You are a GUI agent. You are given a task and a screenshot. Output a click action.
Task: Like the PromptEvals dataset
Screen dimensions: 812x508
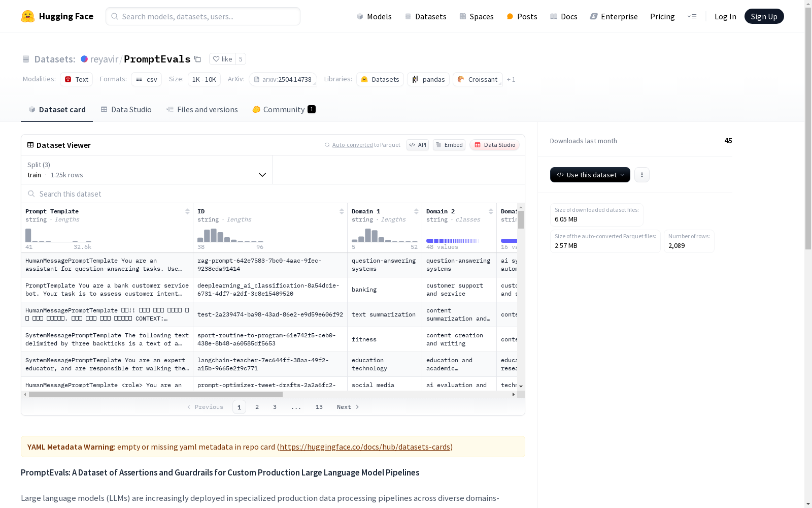pyautogui.click(x=222, y=59)
